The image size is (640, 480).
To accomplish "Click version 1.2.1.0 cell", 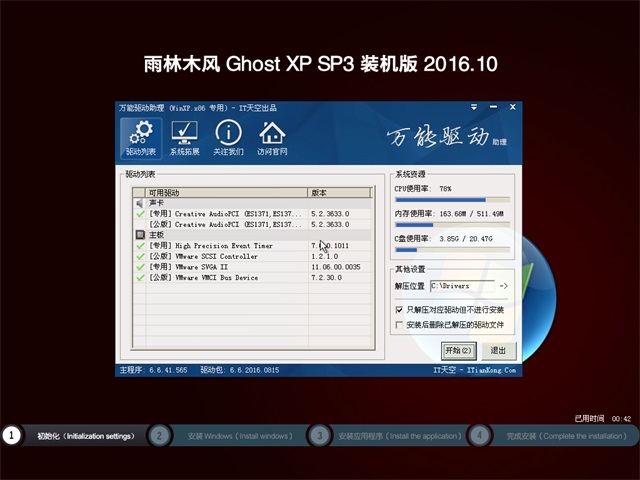I will (325, 256).
